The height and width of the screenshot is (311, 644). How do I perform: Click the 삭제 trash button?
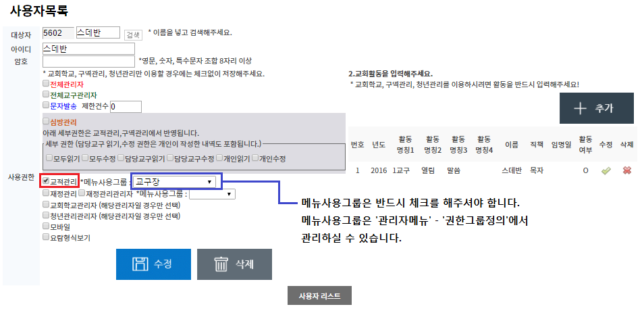(x=234, y=264)
